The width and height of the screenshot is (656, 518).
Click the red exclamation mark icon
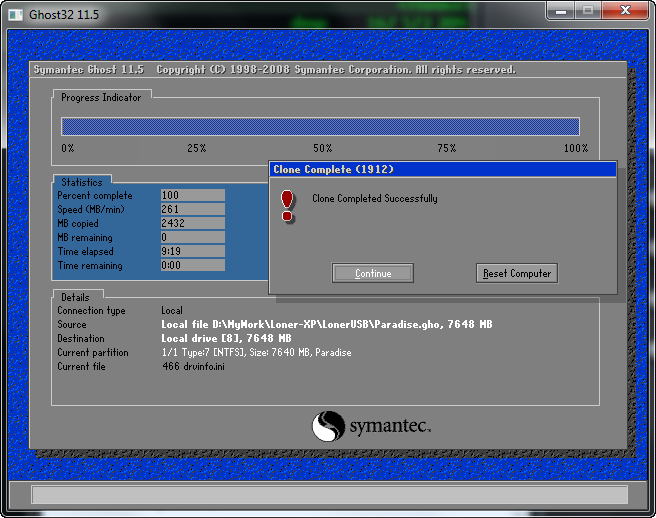(x=288, y=204)
